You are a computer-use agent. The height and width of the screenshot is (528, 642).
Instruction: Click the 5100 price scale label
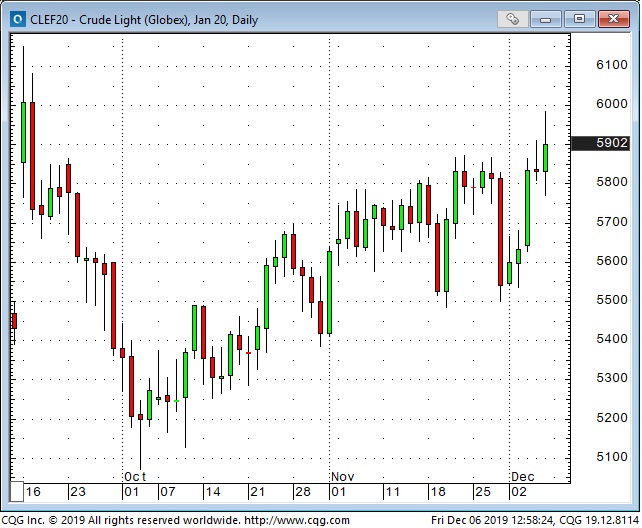click(612, 456)
